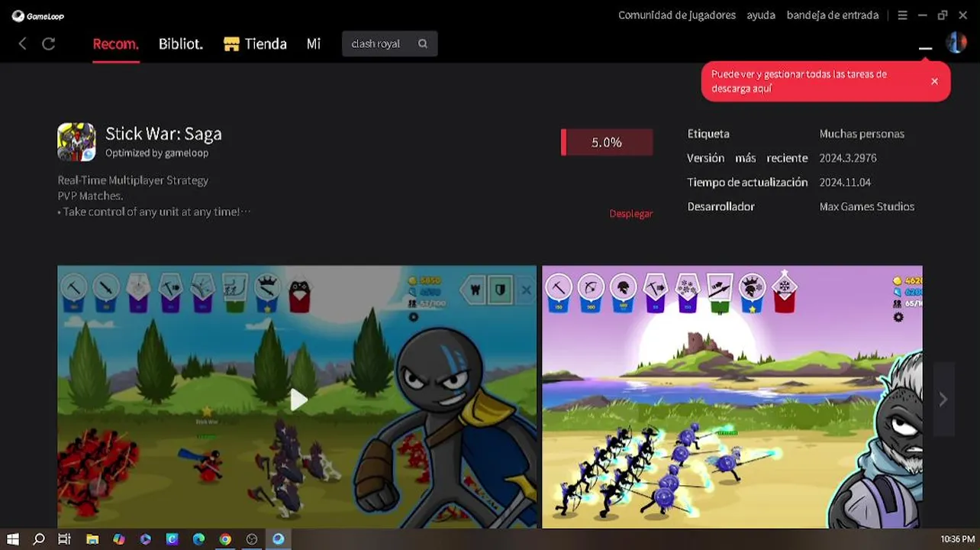The image size is (980, 550).
Task: Refresh the page with reload icon
Action: tap(49, 44)
